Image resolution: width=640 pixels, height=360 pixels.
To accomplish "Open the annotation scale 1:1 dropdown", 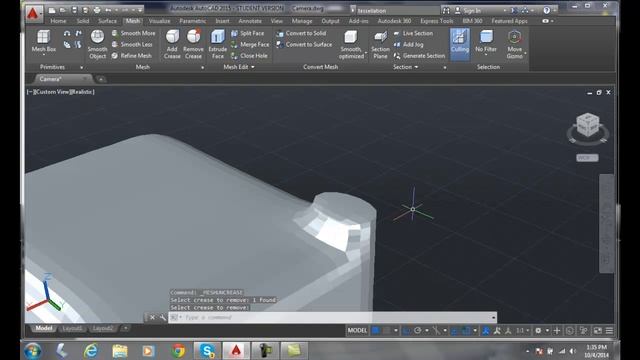I will [x=523, y=330].
